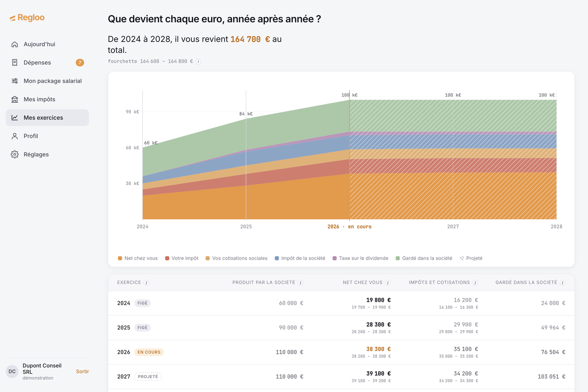Toggle the Projeté legend entry

coord(471,258)
